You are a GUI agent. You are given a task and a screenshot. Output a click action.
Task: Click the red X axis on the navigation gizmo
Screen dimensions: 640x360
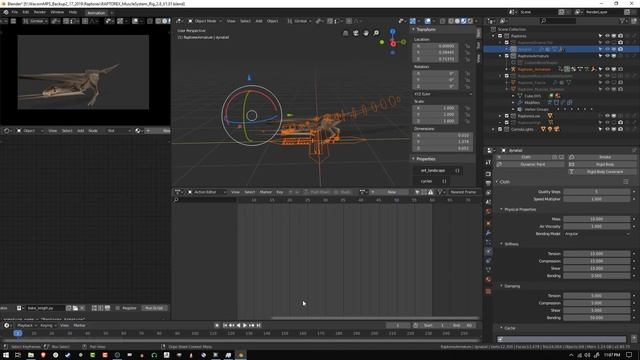(x=393, y=44)
